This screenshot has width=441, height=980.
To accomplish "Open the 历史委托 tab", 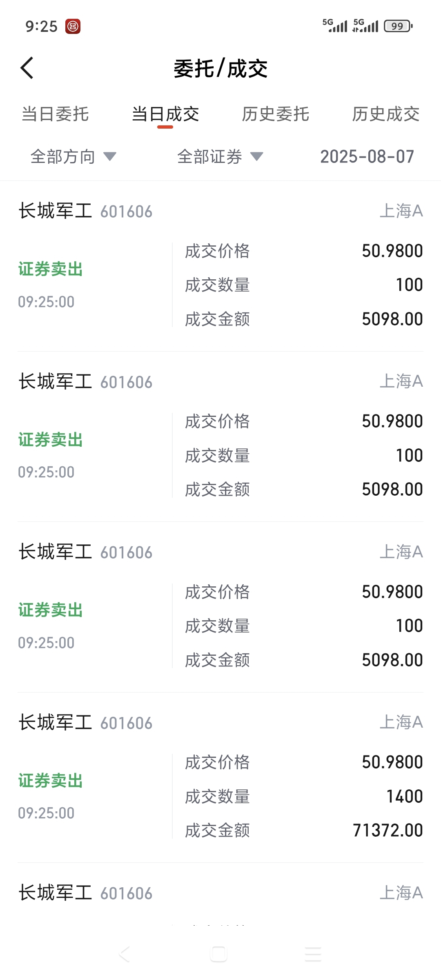I will (276, 114).
